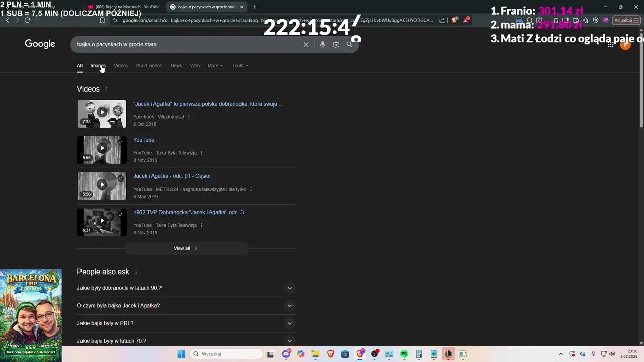This screenshot has width=644, height=362.
Task: Clear the Google search box with the X icon
Action: click(306, 44)
